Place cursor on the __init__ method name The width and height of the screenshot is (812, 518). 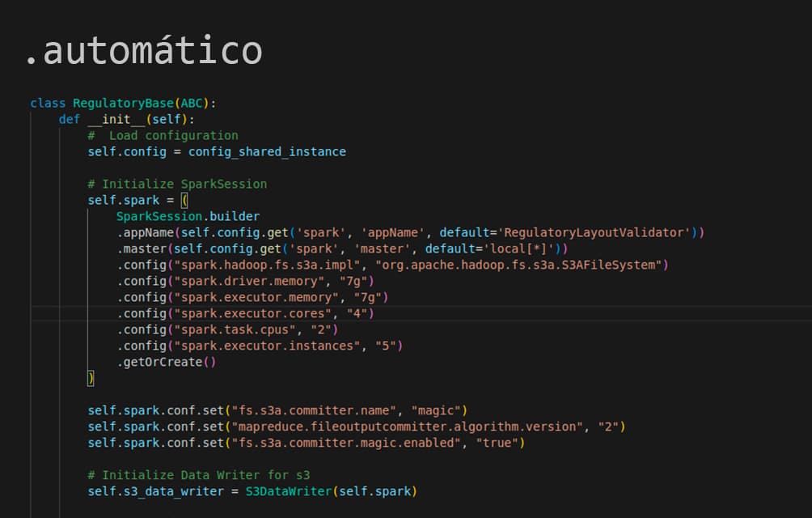(x=115, y=119)
